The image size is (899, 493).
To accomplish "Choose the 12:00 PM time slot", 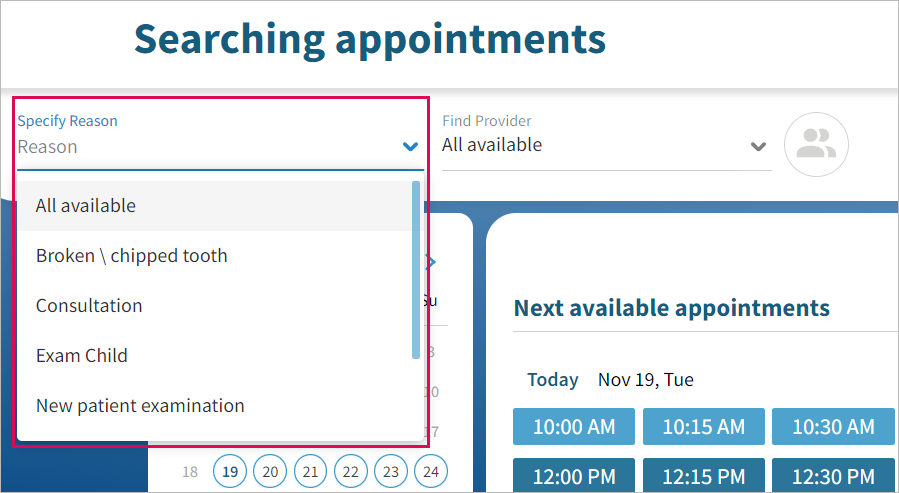I will (x=573, y=476).
